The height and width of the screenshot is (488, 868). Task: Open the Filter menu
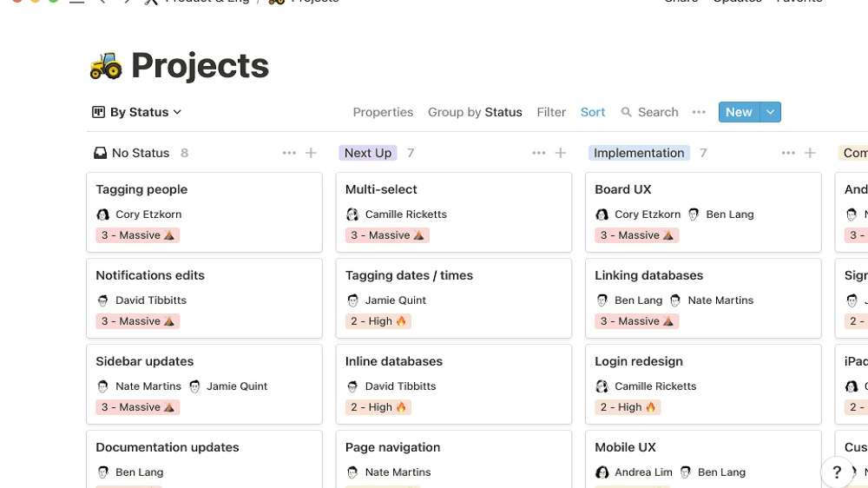[x=551, y=112]
